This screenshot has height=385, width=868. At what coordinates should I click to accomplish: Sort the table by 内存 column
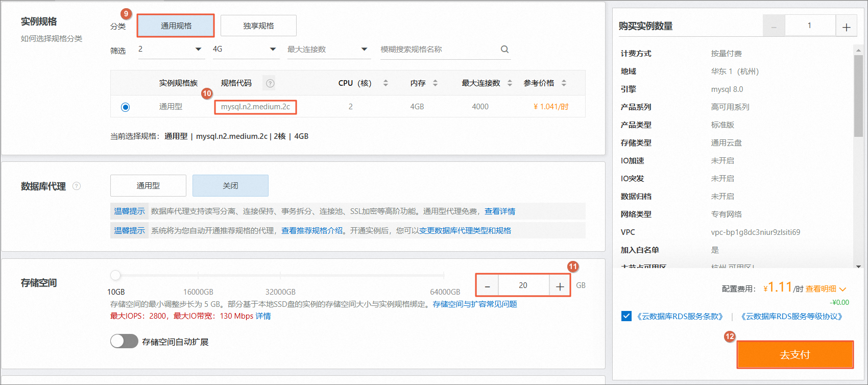click(x=435, y=83)
